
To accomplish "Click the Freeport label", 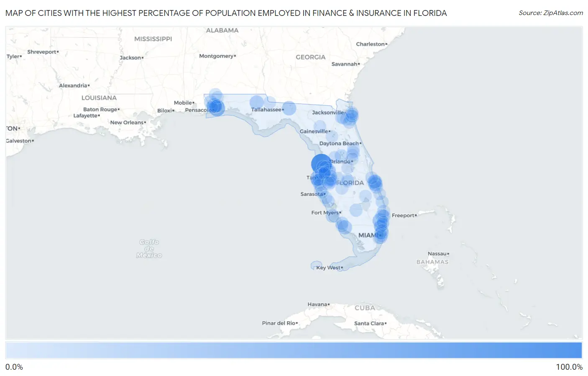I will (x=403, y=216).
